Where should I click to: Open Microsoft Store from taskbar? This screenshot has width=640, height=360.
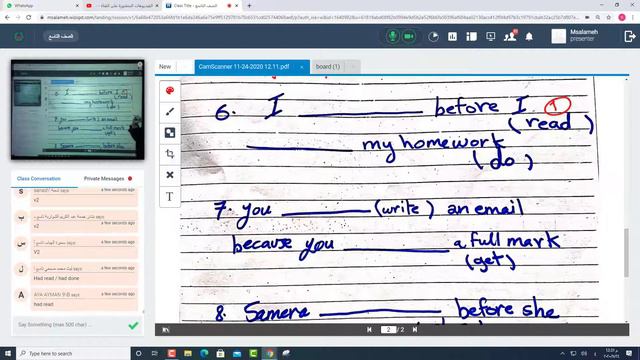click(220, 353)
